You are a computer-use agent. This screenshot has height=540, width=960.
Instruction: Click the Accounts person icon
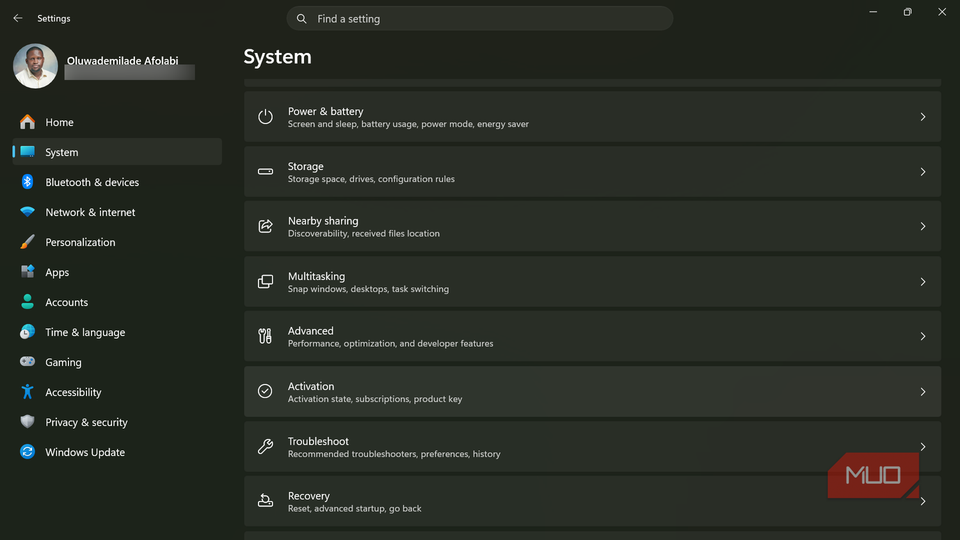[27, 302]
